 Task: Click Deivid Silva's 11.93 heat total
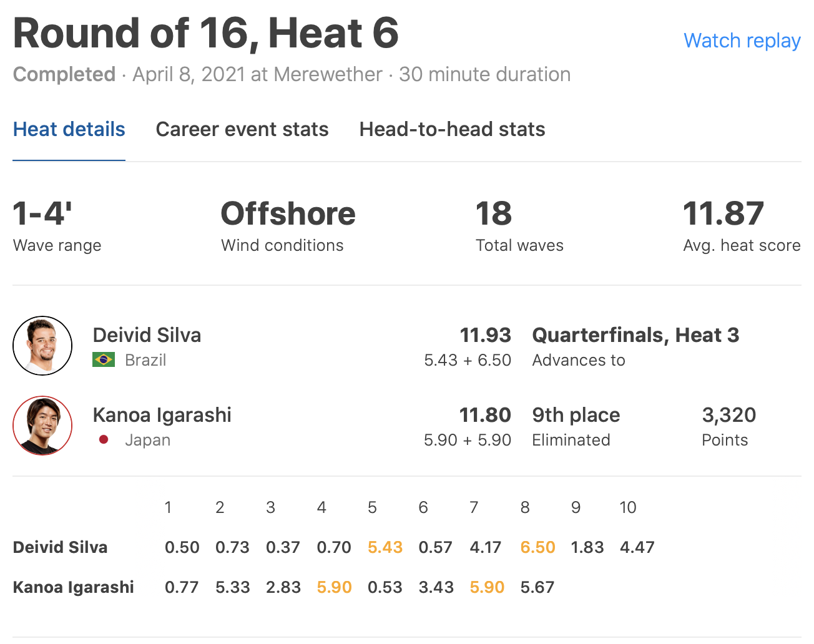(485, 335)
